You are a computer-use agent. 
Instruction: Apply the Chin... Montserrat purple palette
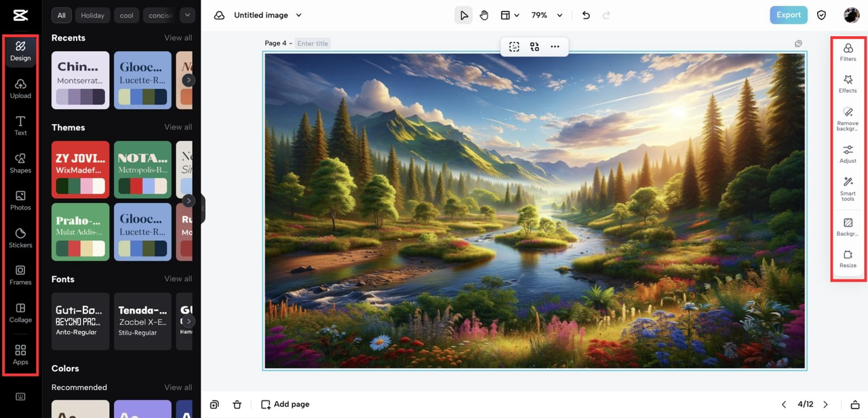[80, 80]
